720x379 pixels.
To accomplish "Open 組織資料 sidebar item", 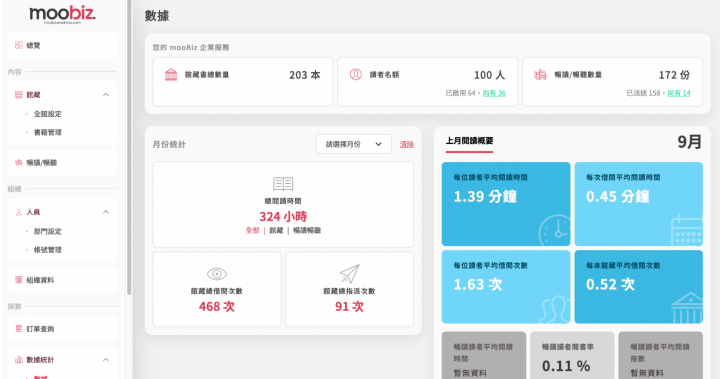I will coord(62,280).
